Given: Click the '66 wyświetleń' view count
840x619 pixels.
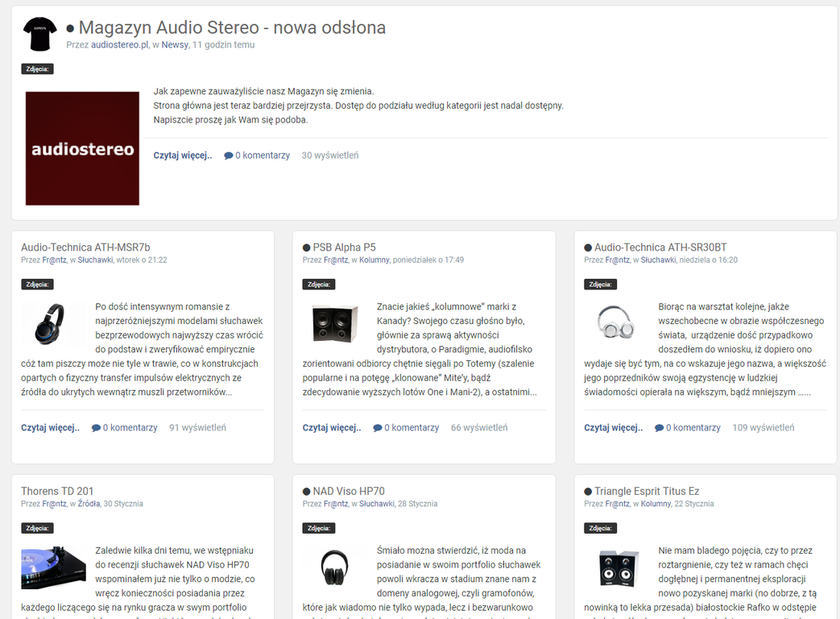Looking at the screenshot, I should tap(479, 428).
